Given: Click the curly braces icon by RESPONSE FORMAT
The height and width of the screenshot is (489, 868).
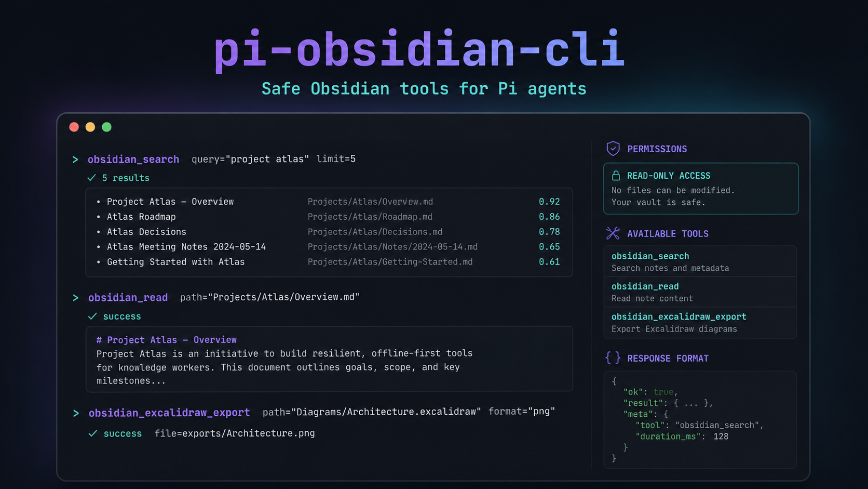Looking at the screenshot, I should [613, 358].
